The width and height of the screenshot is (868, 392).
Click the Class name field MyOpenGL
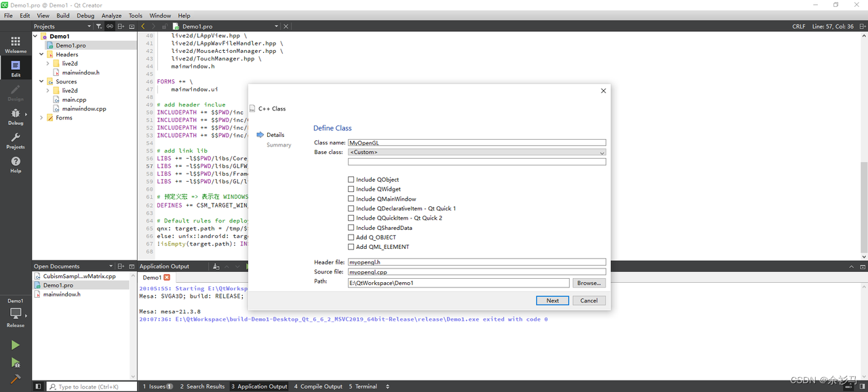pos(477,143)
